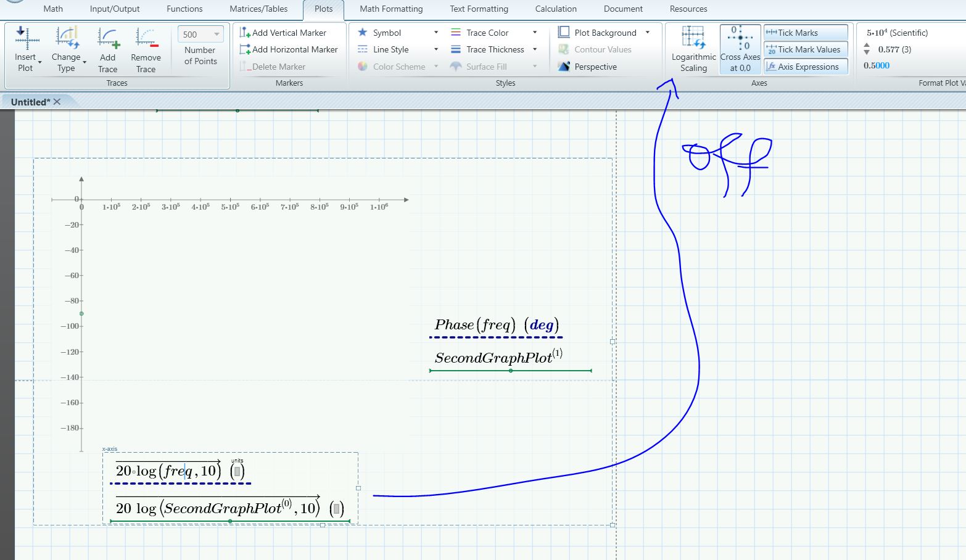Toggle the Axis Expressions button
Image resolution: width=966 pixels, height=560 pixels.
[806, 67]
